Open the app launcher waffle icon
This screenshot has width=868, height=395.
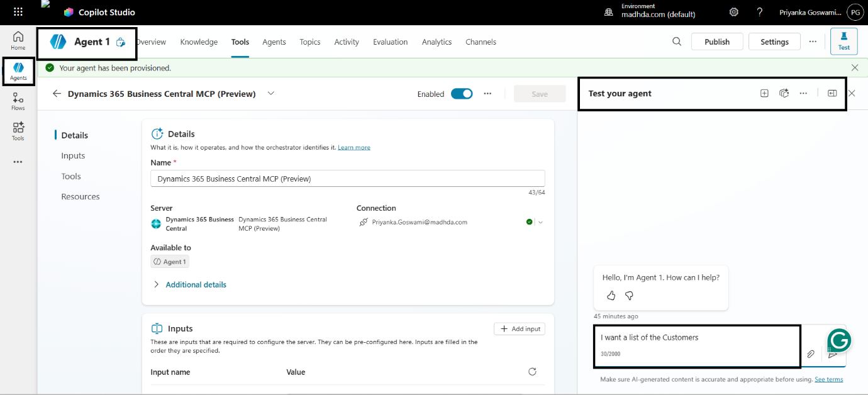click(x=18, y=12)
